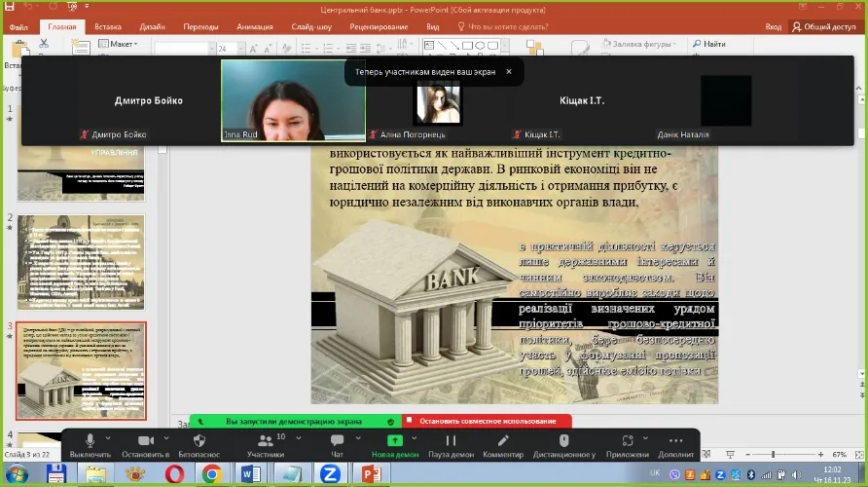Select slide 2 thumbnail in the slide panel
This screenshot has height=487, width=868.
81,262
